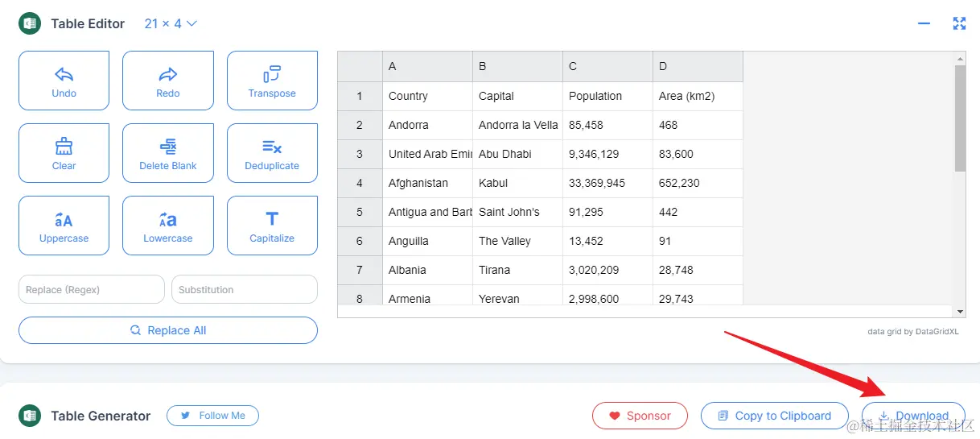Remove blank rows with Delete Blank

(x=168, y=153)
